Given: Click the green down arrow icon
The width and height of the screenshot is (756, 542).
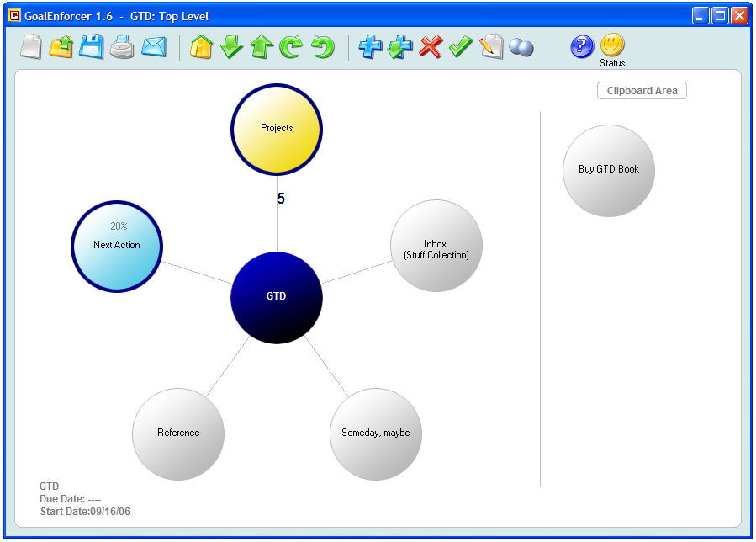Looking at the screenshot, I should pos(231,47).
